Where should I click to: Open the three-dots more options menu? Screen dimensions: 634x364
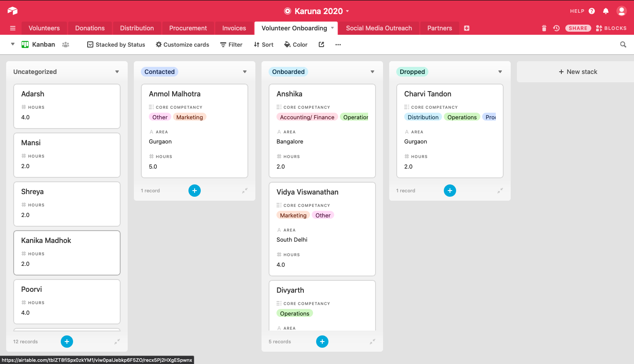[338, 44]
